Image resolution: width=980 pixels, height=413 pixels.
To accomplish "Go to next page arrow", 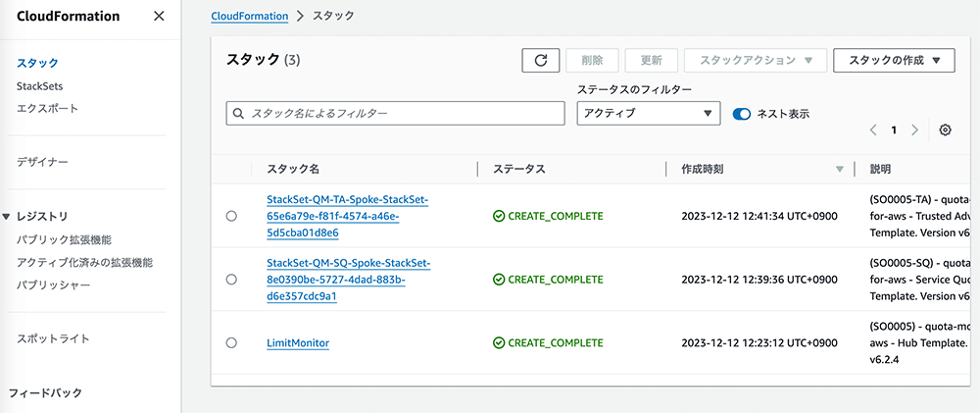I will point(914,130).
